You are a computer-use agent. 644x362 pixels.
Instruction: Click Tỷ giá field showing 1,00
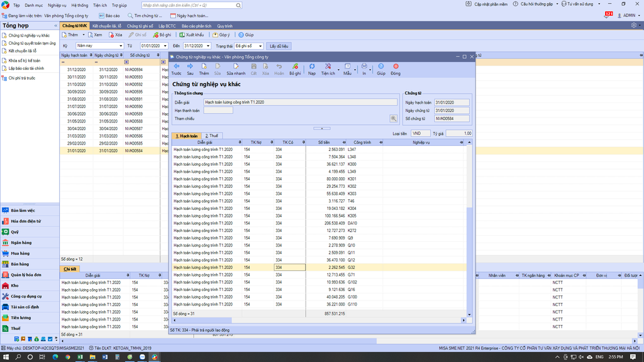coord(458,133)
